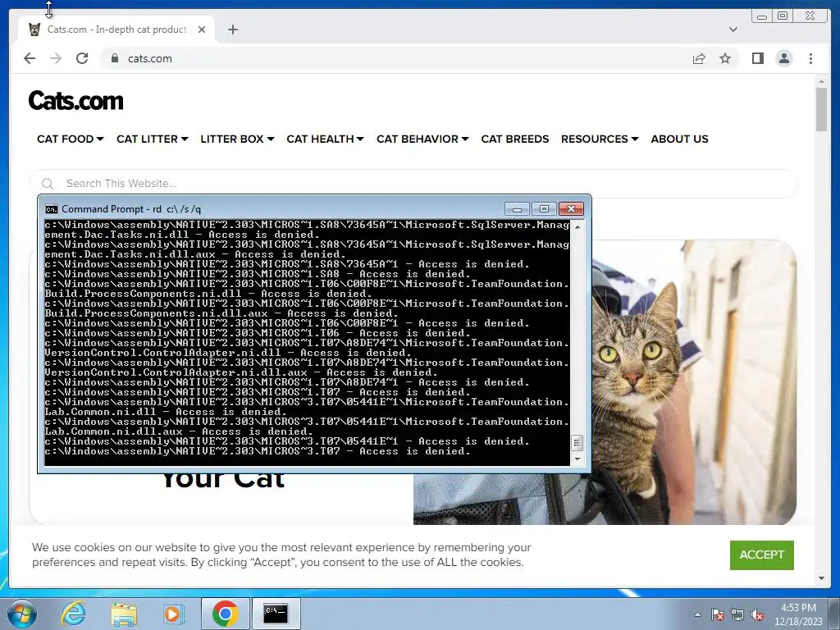Click Command Prompt scrollbar up arrow

coord(577,227)
